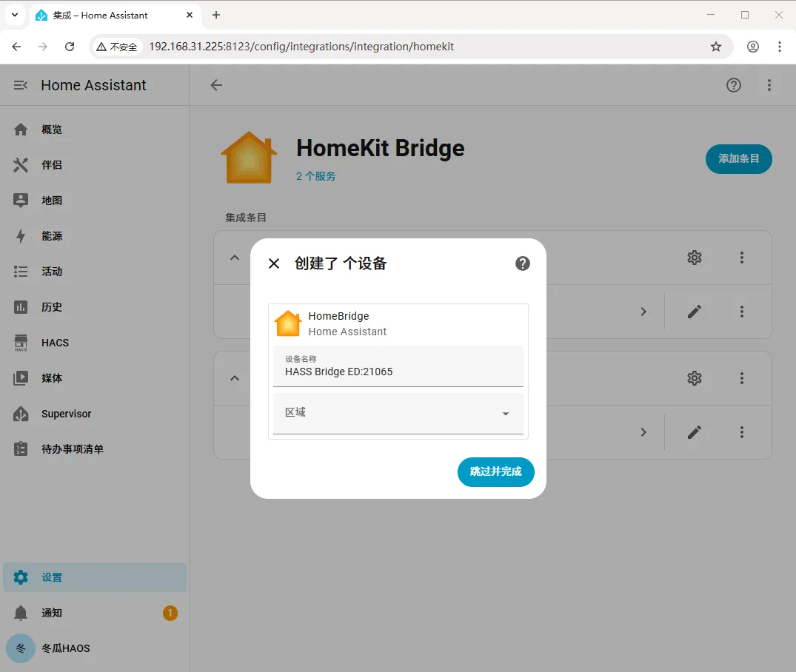The width and height of the screenshot is (796, 672).
Task: Open Supervisor in the sidebar
Action: click(95, 414)
